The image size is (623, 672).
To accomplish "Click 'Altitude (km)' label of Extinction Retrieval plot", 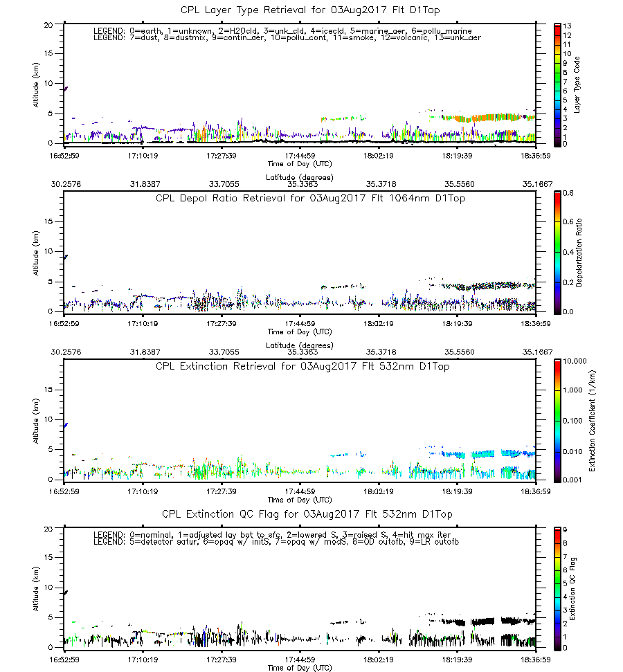I will click(35, 421).
